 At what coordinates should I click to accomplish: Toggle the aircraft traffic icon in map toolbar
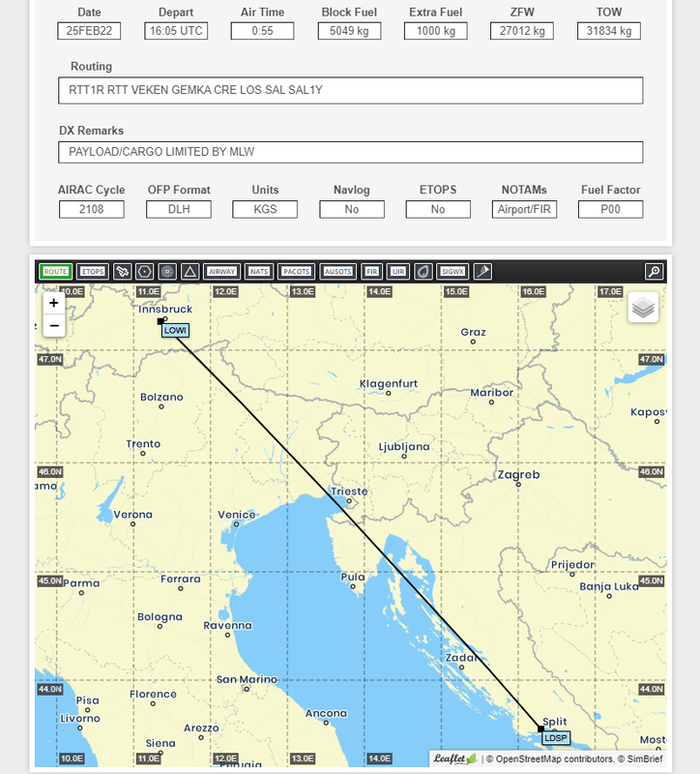123,272
